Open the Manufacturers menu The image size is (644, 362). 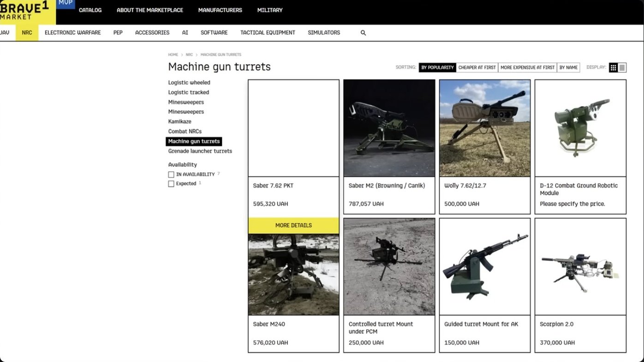tap(220, 10)
